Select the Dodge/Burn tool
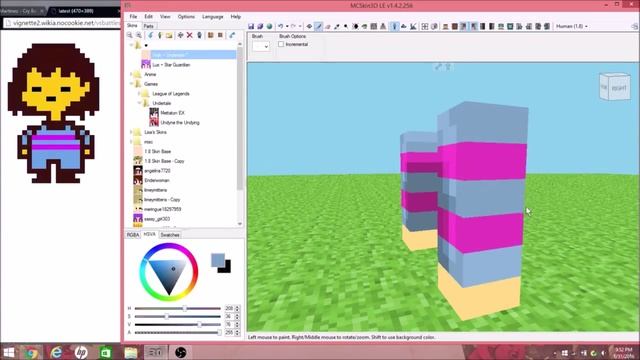 [345, 26]
